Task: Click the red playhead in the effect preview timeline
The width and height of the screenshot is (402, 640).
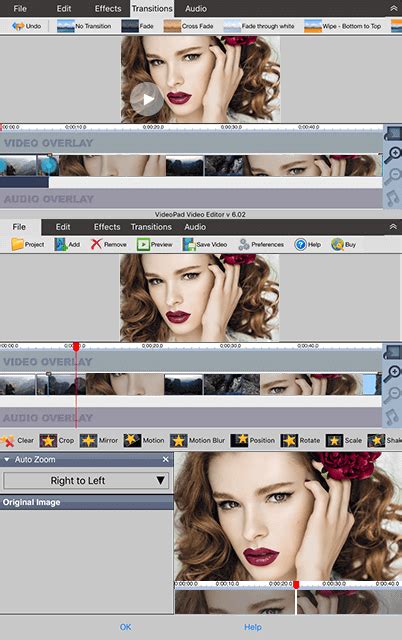Action: pyautogui.click(x=296, y=584)
